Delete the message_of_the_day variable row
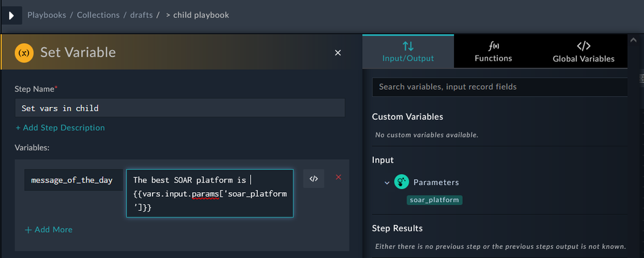The image size is (644, 258). click(338, 177)
